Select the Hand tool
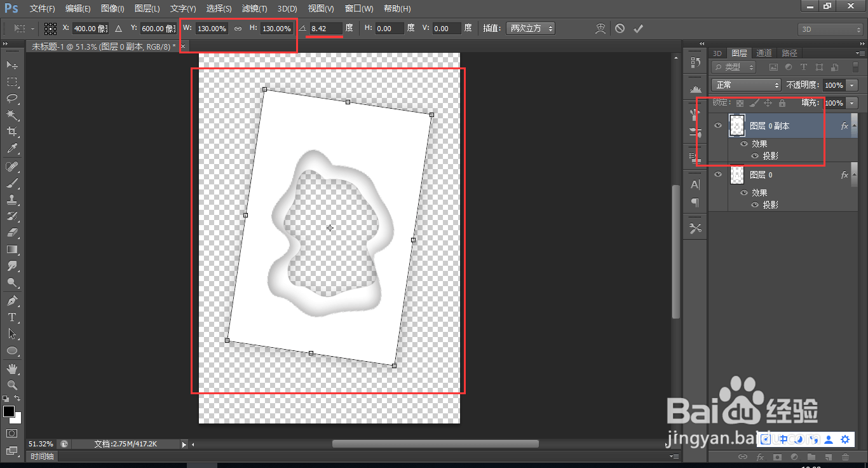This screenshot has height=468, width=868. [x=12, y=369]
